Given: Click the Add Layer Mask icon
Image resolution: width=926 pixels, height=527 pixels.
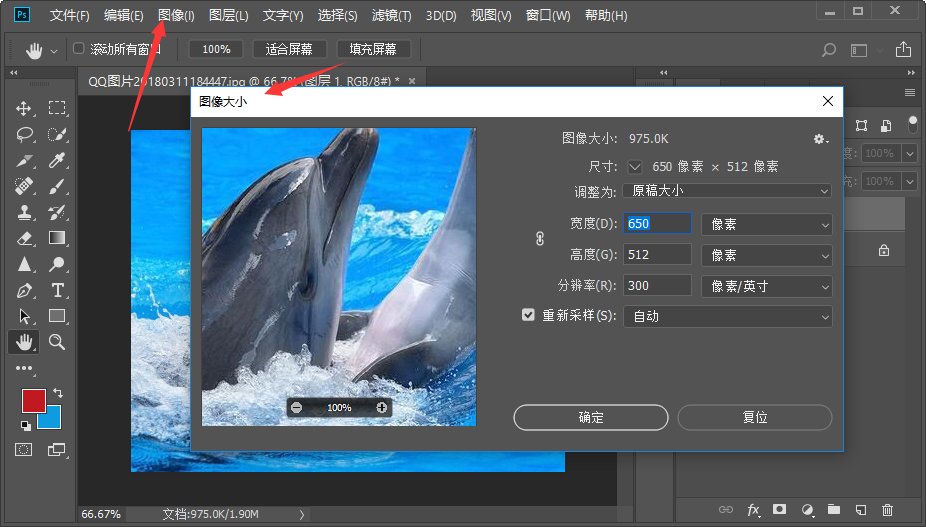Looking at the screenshot, I should click(x=780, y=509).
